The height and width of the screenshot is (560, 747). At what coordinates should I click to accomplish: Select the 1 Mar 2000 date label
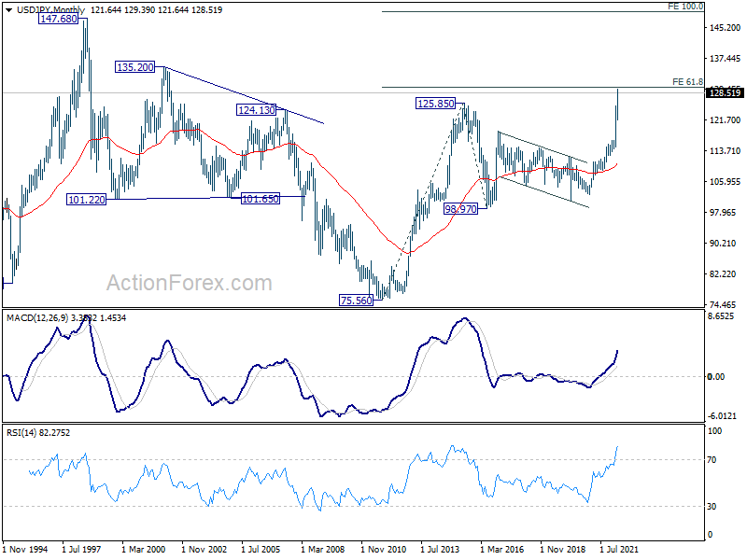[x=144, y=549]
